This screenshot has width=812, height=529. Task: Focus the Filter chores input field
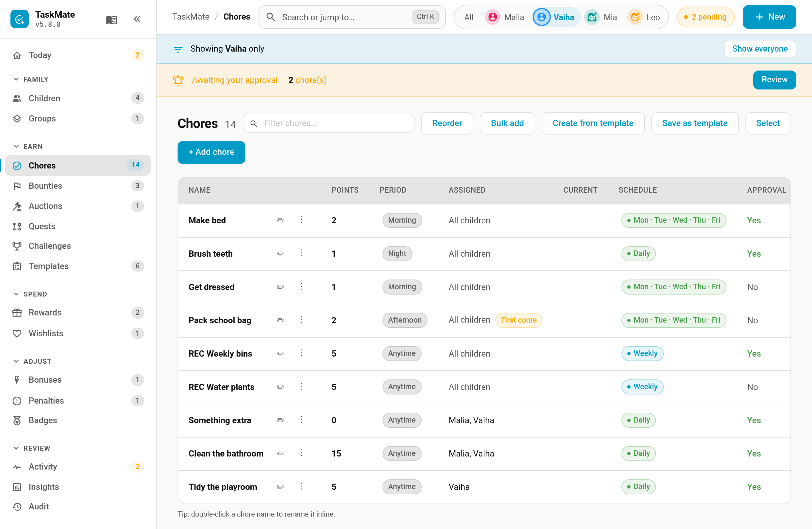tap(329, 123)
